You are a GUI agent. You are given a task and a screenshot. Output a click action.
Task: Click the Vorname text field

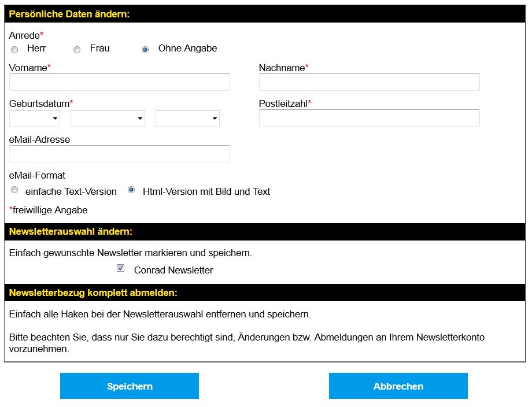click(120, 82)
